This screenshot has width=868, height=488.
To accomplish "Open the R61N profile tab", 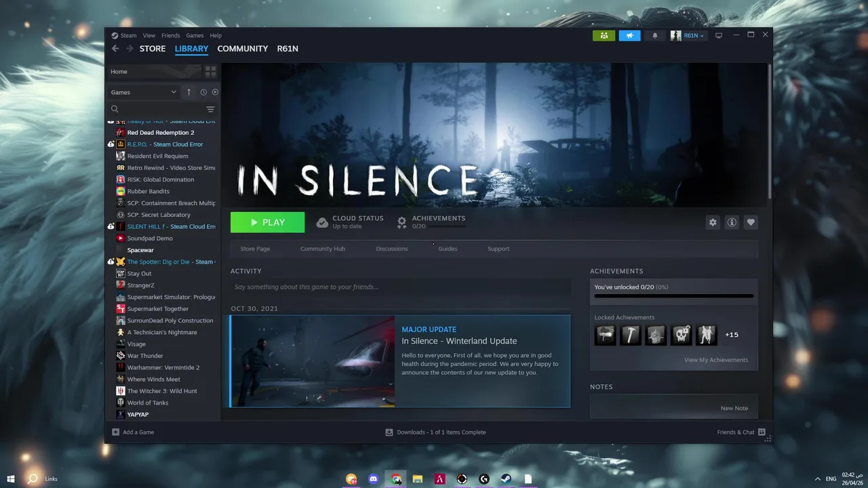I will coord(288,49).
